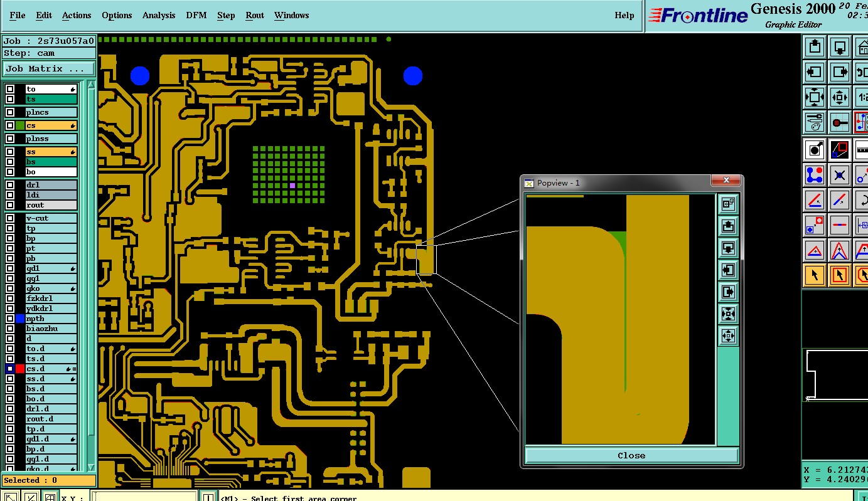Viewport: 868px width, 501px height.
Task: Toggle the checkbox for layer to
Action: 10,89
